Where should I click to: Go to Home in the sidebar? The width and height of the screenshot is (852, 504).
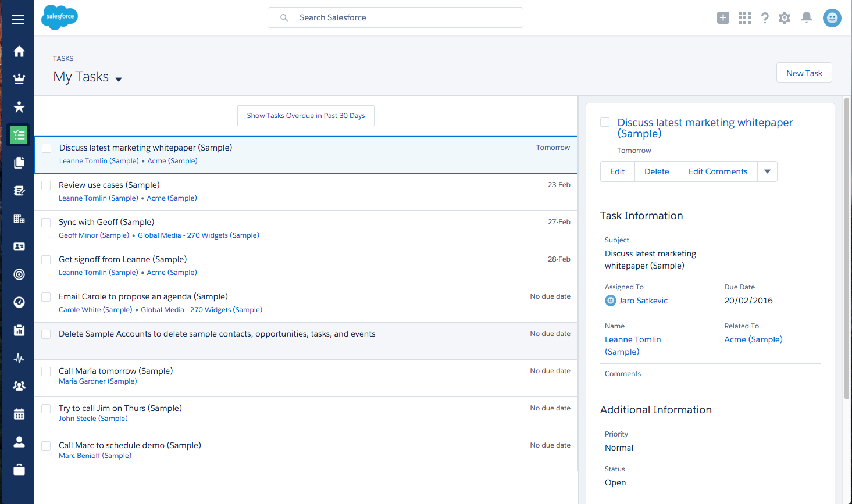point(19,51)
